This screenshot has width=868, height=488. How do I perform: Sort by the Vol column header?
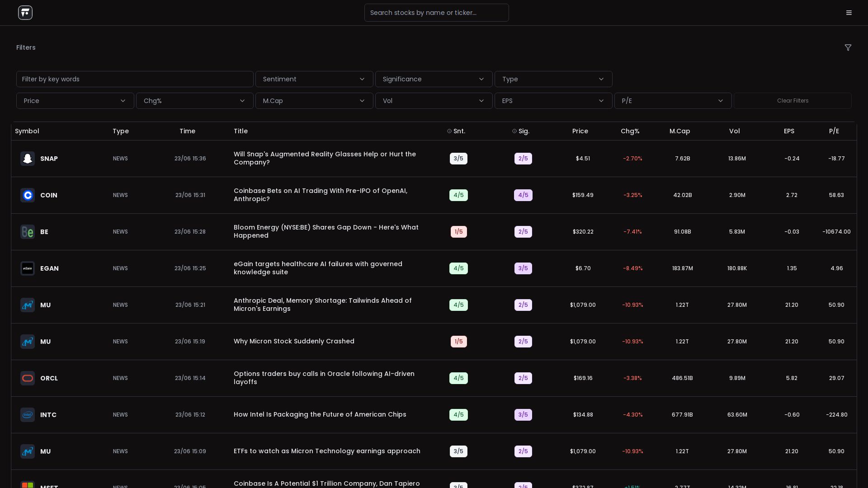pos(735,131)
